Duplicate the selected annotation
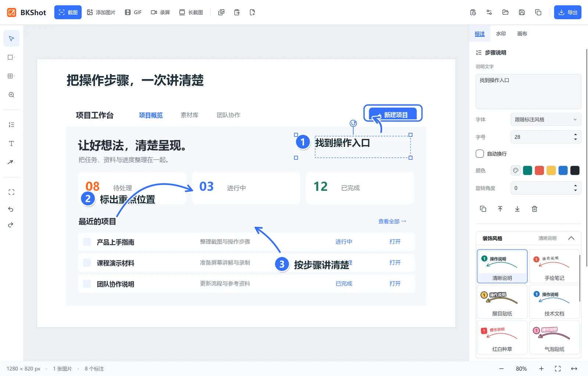 (483, 209)
